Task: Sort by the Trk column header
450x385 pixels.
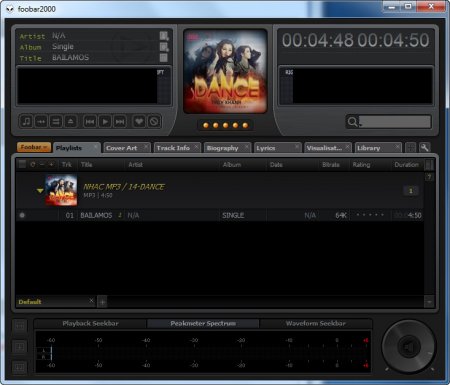Action: click(67, 165)
